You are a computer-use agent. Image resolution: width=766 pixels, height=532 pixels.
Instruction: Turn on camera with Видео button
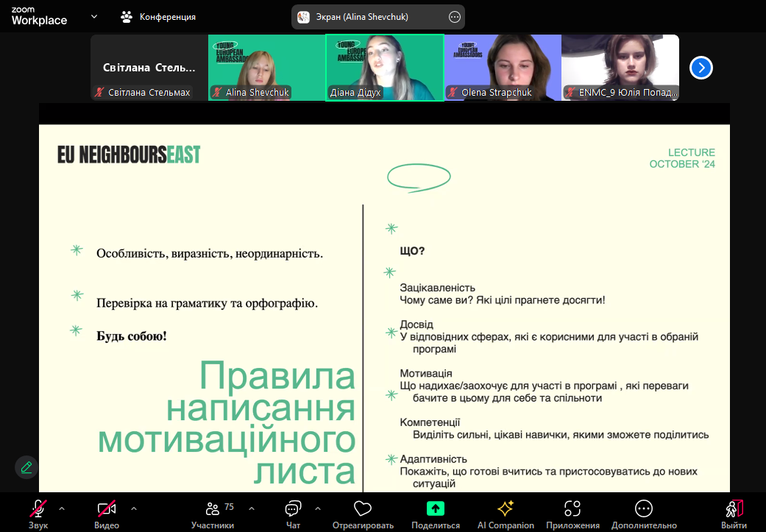click(x=107, y=508)
